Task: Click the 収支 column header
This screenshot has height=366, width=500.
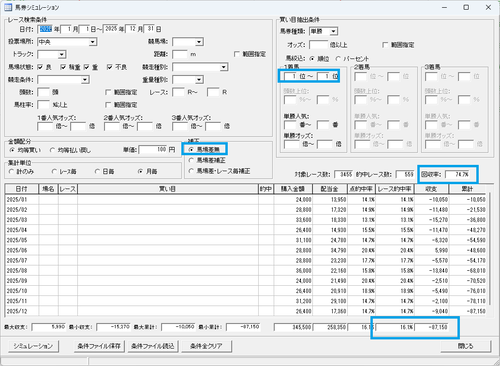Action: coord(431,189)
